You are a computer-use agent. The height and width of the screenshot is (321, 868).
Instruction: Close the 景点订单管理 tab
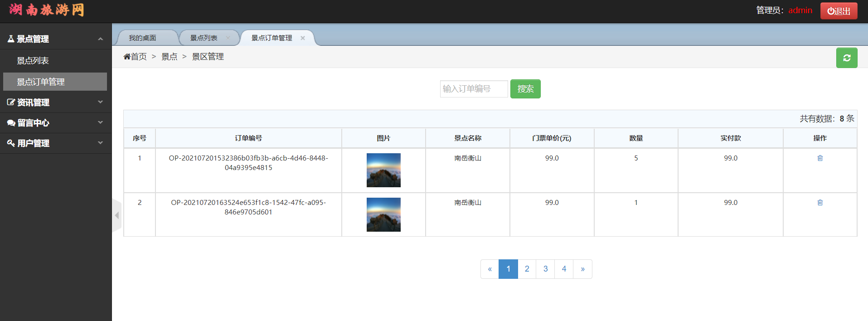(303, 38)
